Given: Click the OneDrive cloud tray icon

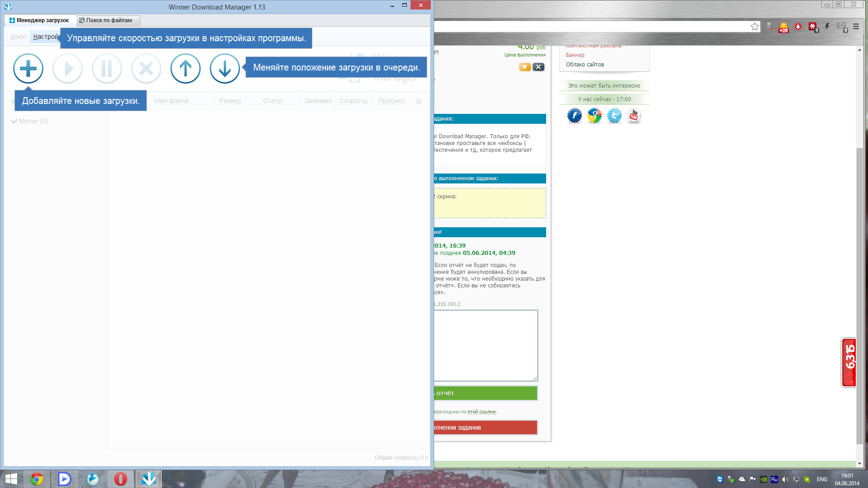Looking at the screenshot, I should coord(742,479).
